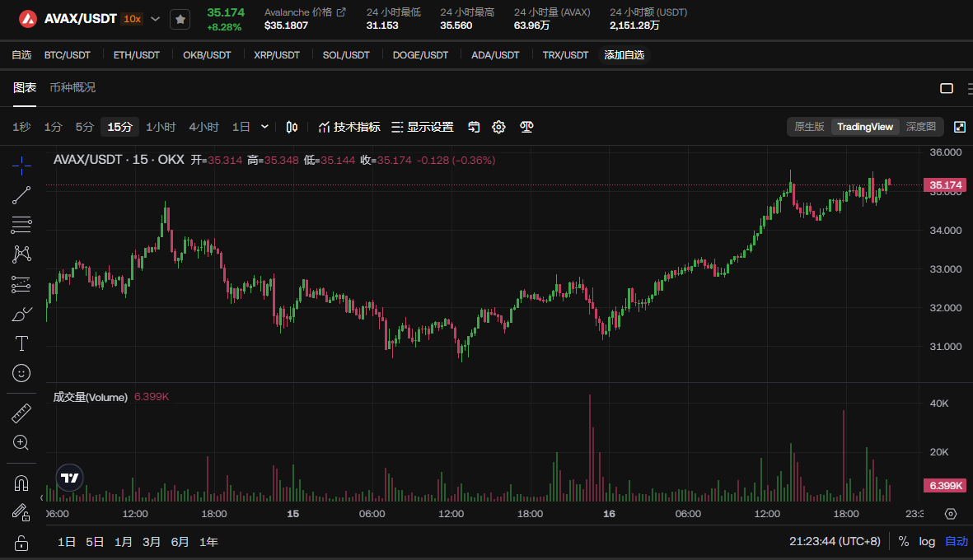The image size is (973, 560).
Task: Click the 添加自选 button
Action: (x=624, y=55)
